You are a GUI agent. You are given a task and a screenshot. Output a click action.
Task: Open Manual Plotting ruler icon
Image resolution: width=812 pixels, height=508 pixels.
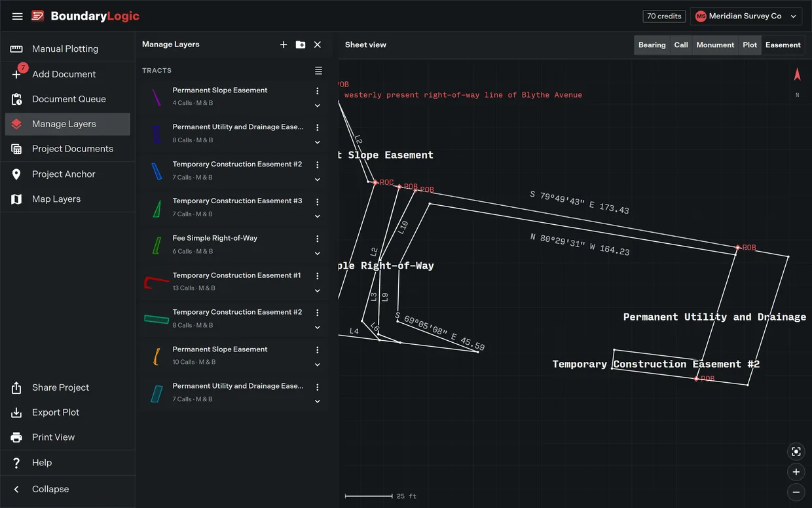17,49
